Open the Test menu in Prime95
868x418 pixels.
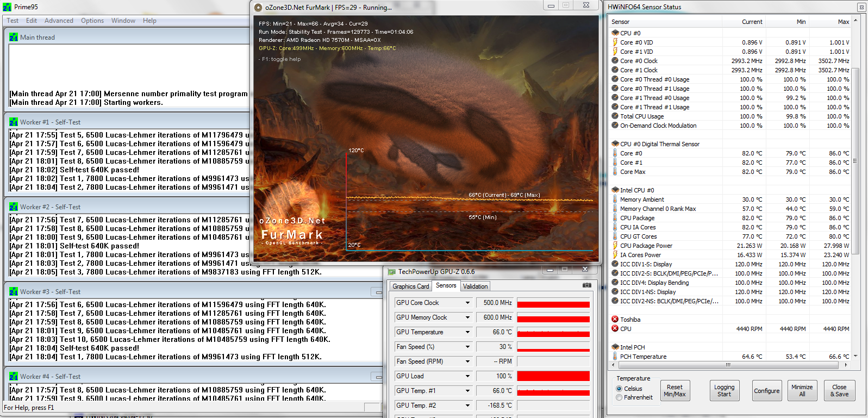(13, 21)
